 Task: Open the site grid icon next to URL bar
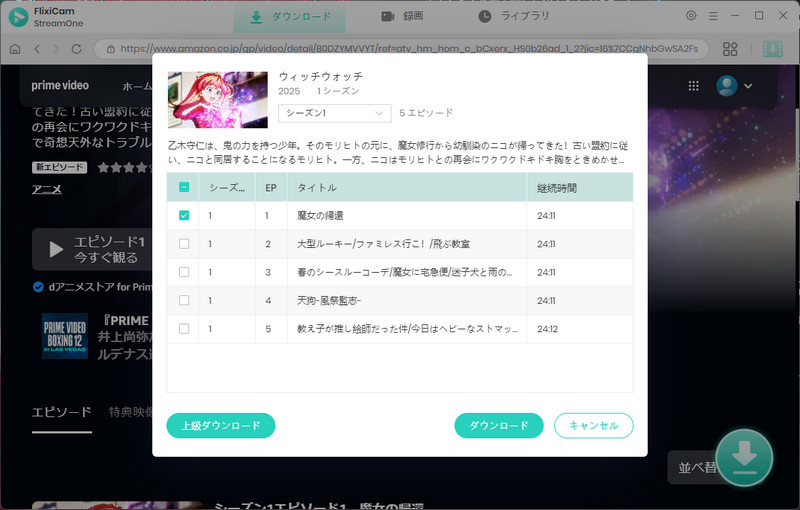point(730,49)
